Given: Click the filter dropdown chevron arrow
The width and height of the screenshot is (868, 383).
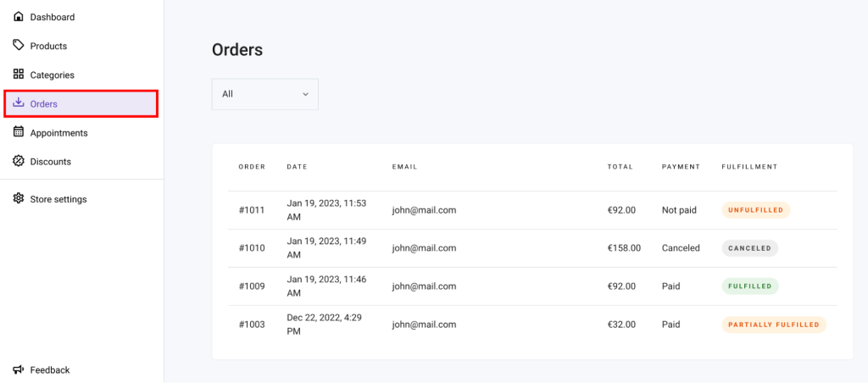Looking at the screenshot, I should click(x=305, y=94).
